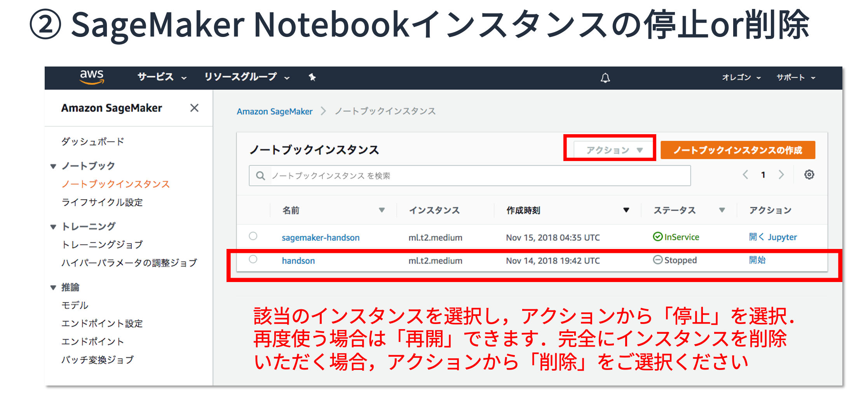Collapse the 推論 section
Viewport: 868px width, 403px height.
point(53,287)
